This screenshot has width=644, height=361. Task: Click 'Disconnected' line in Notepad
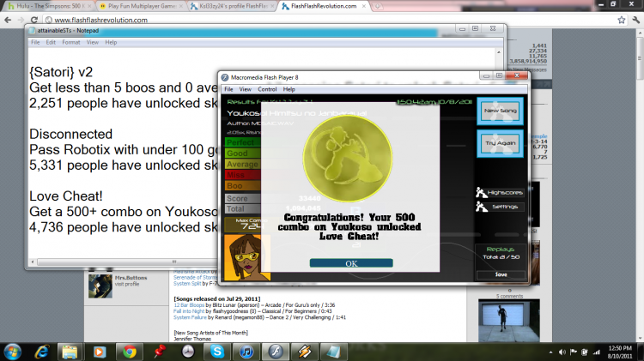(x=70, y=134)
